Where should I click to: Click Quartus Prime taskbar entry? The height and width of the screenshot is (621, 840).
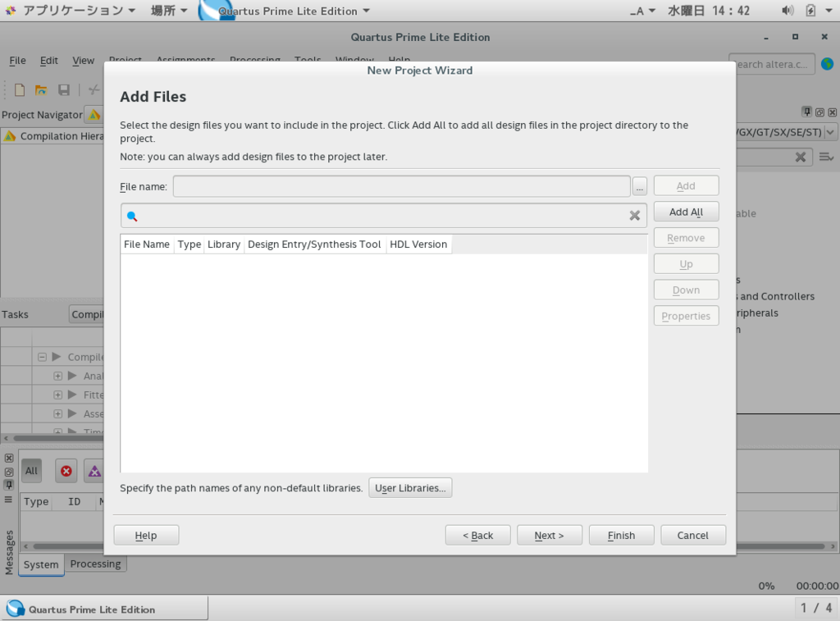[104, 609]
